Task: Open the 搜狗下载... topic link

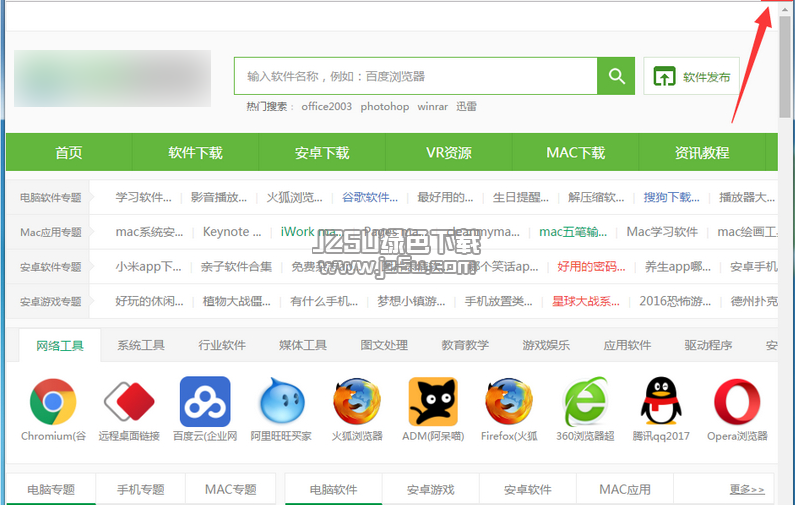Action: pos(672,197)
